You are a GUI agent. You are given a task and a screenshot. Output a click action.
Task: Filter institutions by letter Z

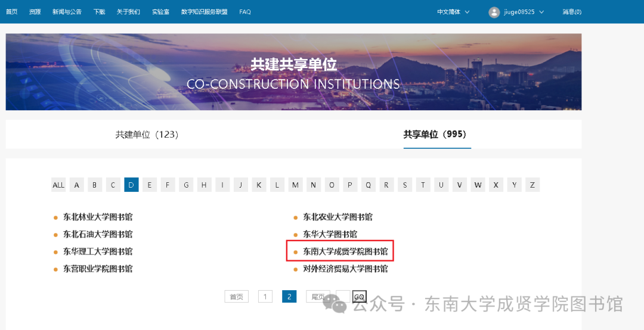tap(532, 185)
